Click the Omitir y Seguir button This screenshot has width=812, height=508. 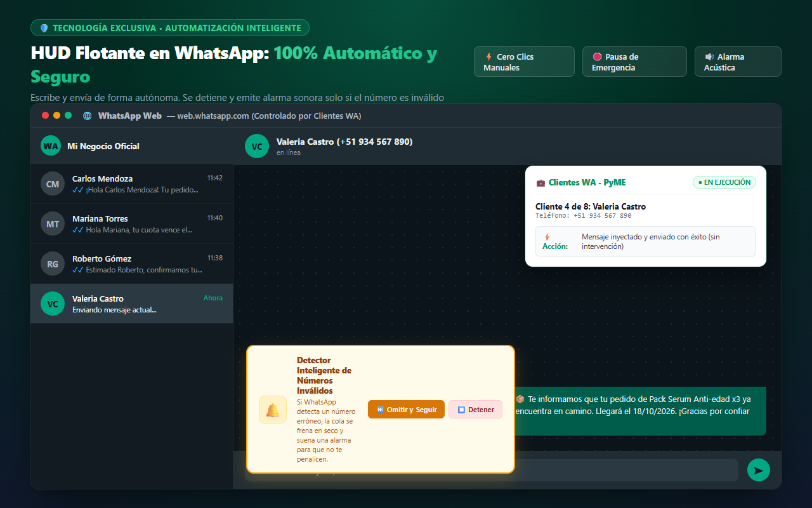coord(406,410)
